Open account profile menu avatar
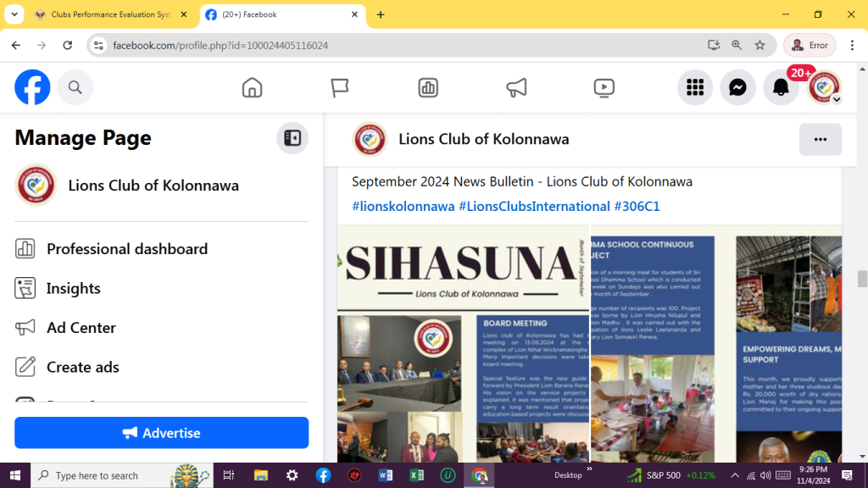Image resolution: width=868 pixels, height=488 pixels. pyautogui.click(x=824, y=87)
